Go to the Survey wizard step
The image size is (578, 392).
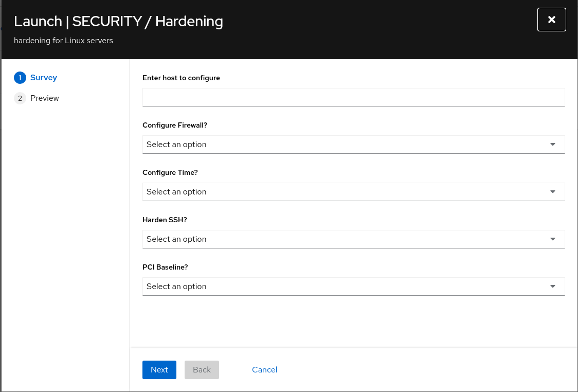44,78
